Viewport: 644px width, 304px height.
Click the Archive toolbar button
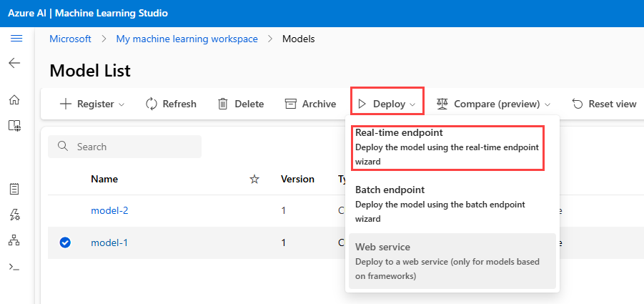310,104
